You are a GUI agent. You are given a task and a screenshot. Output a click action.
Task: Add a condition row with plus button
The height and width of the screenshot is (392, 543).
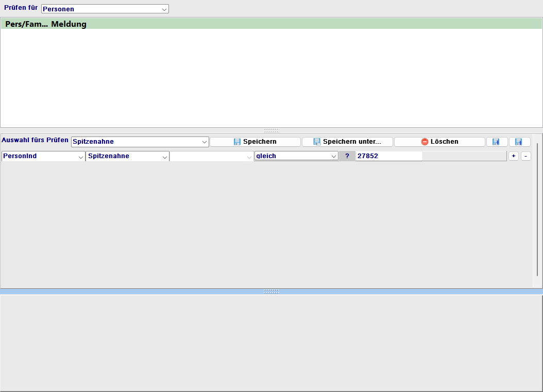tap(514, 156)
